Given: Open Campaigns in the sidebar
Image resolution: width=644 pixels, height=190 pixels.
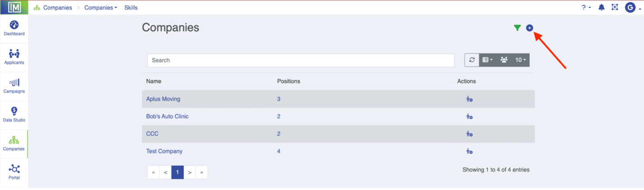Looking at the screenshot, I should (x=14, y=86).
